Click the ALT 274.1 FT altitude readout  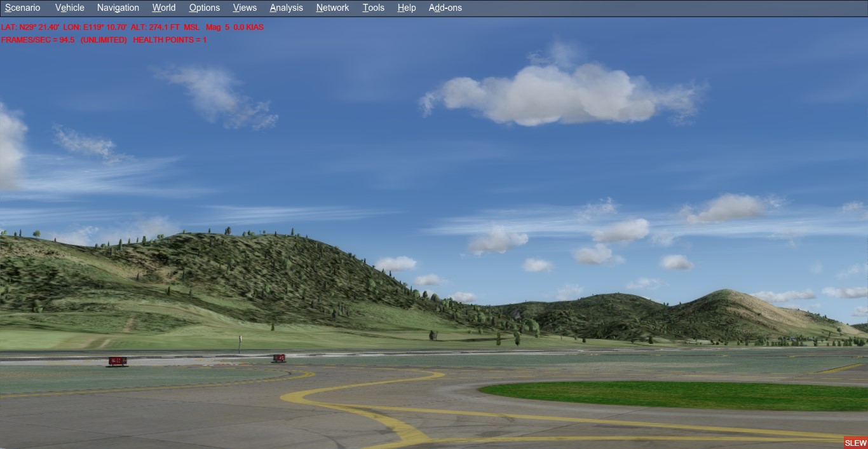[165, 27]
